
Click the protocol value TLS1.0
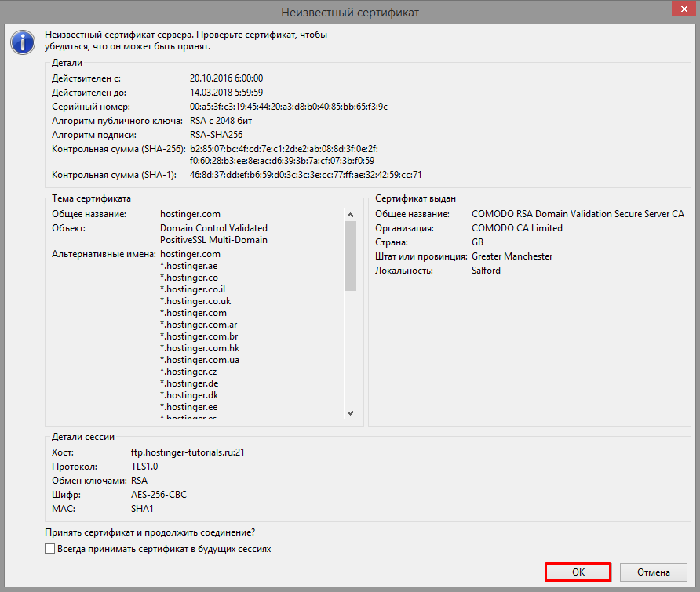(144, 467)
